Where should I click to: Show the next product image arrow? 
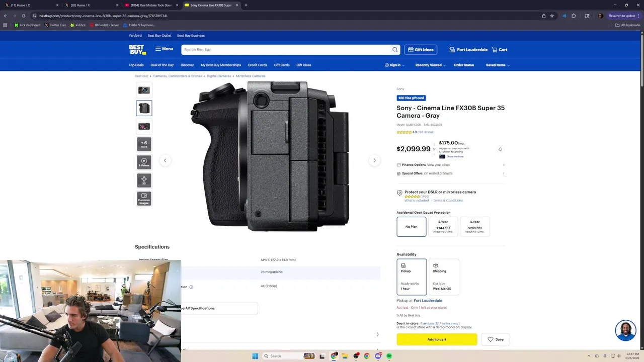[374, 160]
